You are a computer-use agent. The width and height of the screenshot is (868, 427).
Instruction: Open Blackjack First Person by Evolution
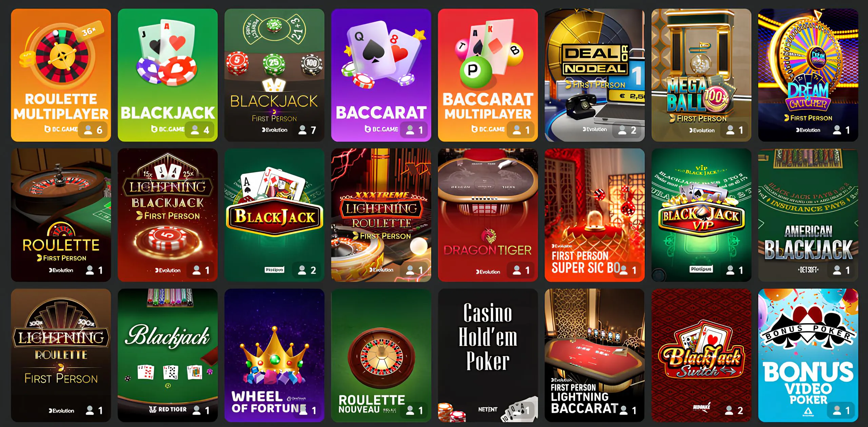[x=274, y=75]
